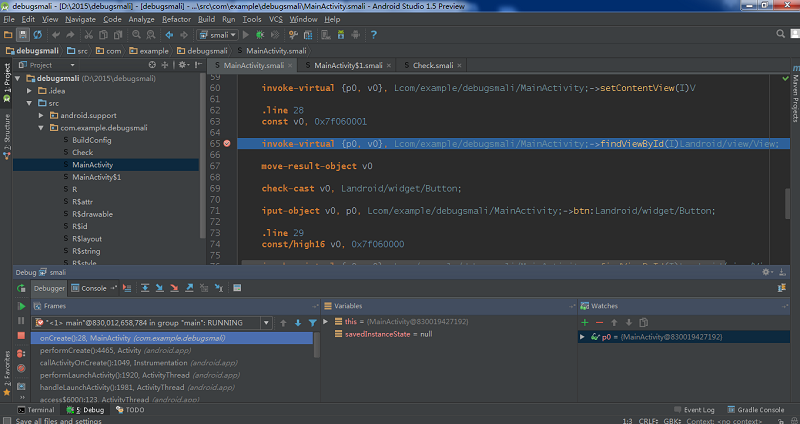The height and width of the screenshot is (424, 800).
Task: Expand the android.support package node
Action: 41,115
